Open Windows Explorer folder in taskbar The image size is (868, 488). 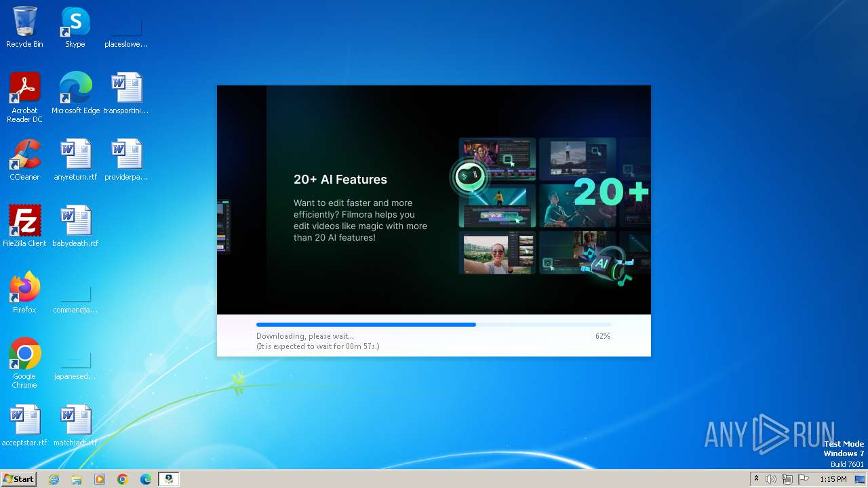click(x=77, y=479)
